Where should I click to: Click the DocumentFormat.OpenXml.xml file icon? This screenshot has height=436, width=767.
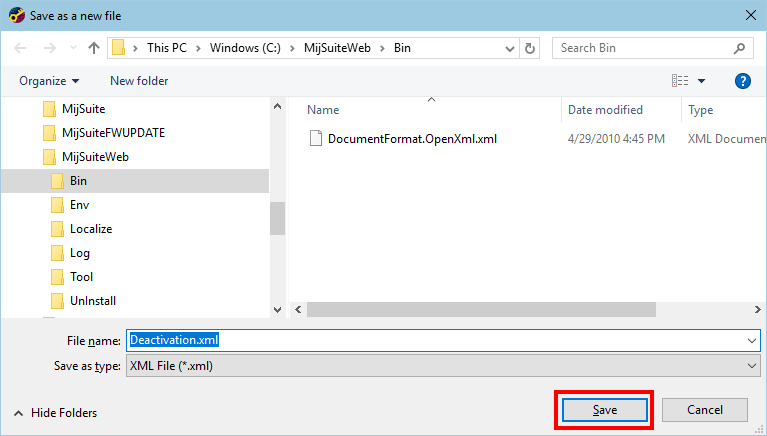tap(316, 139)
